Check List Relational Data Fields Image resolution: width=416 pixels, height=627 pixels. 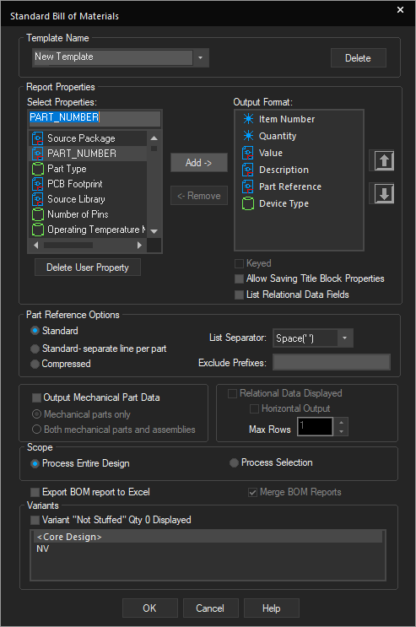click(239, 295)
